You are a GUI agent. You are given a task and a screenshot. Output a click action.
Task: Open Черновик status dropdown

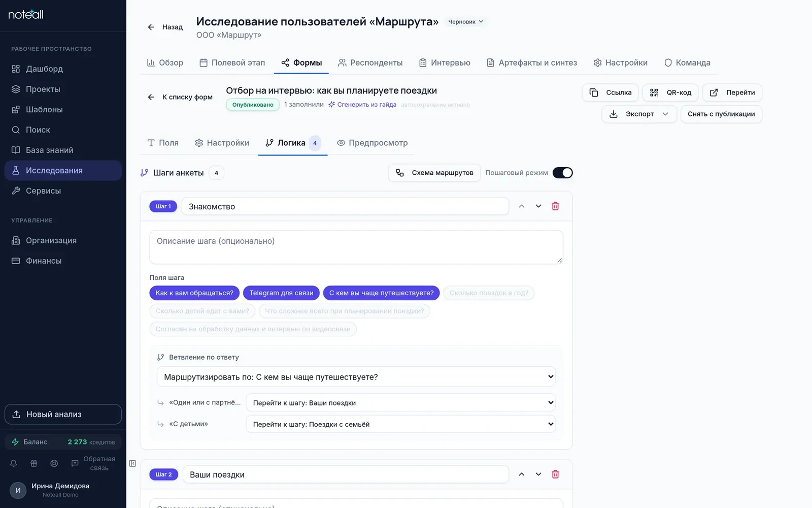(465, 22)
